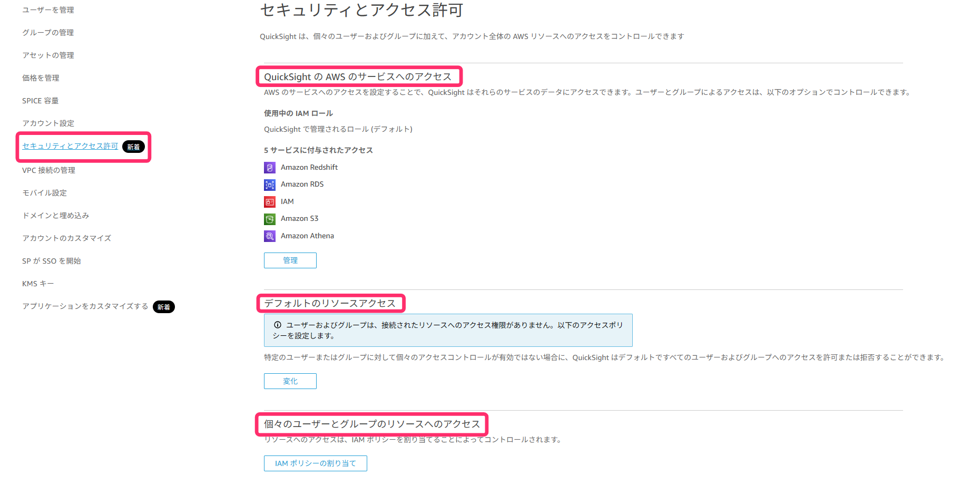Open ドメインと埋め込み settings
This screenshot has height=485, width=980.
click(x=56, y=216)
